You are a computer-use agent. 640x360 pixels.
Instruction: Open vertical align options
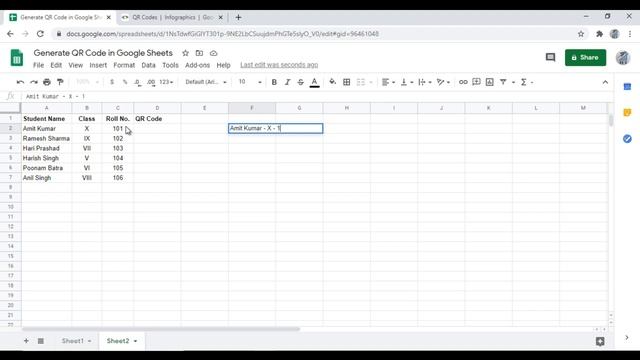pos(407,82)
